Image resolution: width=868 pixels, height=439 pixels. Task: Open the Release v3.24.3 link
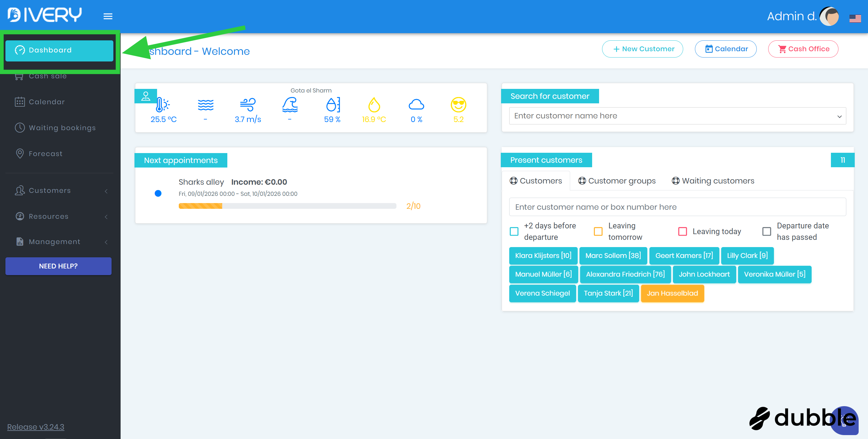(36, 427)
